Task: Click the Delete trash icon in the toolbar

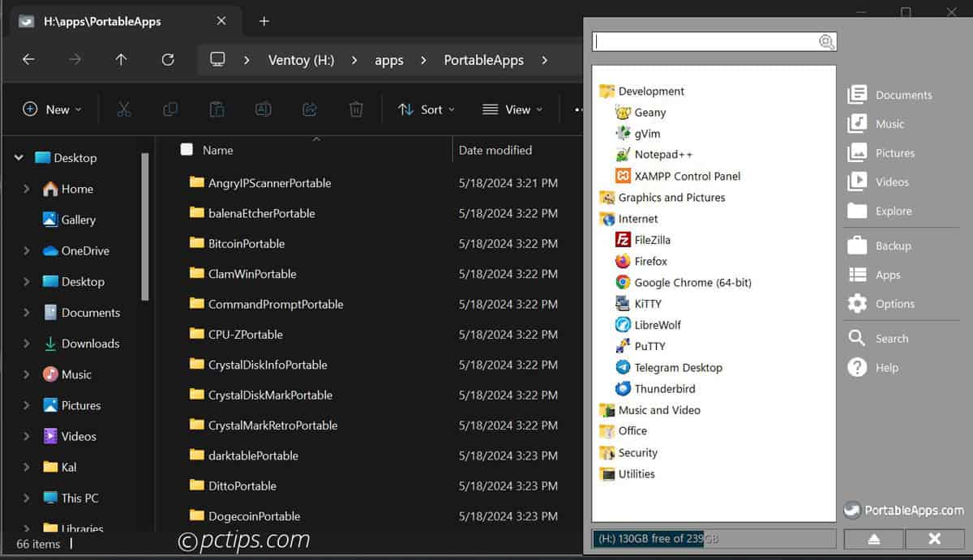Action: coord(356,109)
